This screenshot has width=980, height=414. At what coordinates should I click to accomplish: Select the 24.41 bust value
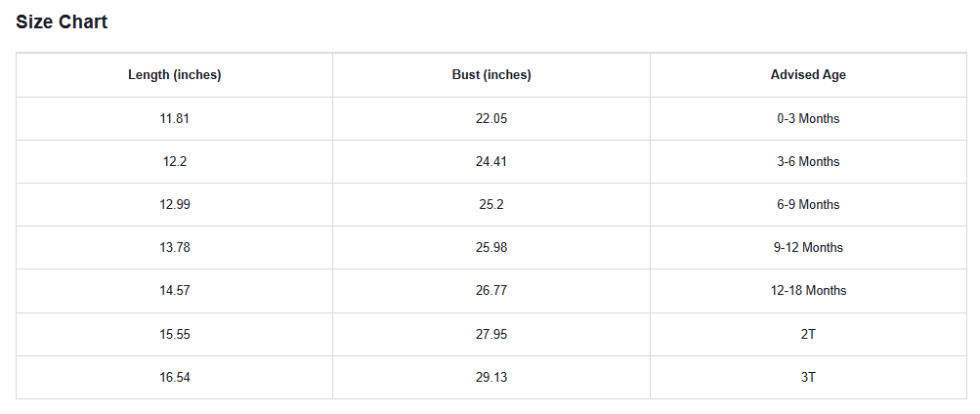coord(491,162)
